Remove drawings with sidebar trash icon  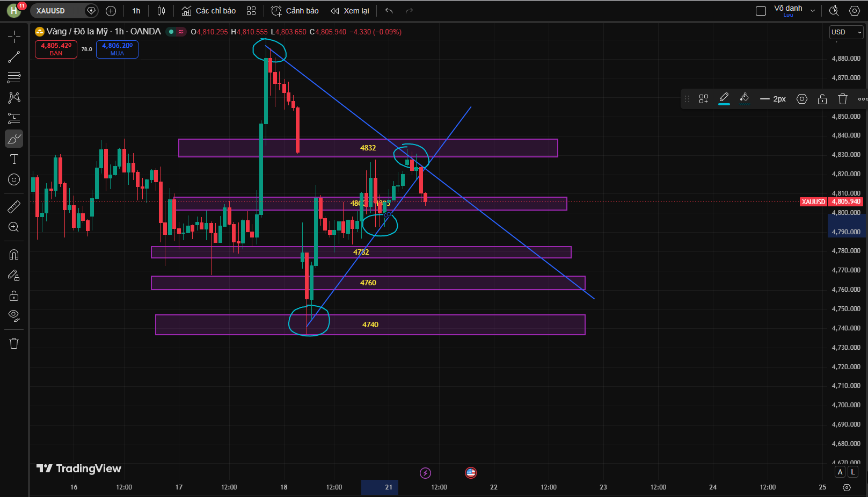coord(14,343)
